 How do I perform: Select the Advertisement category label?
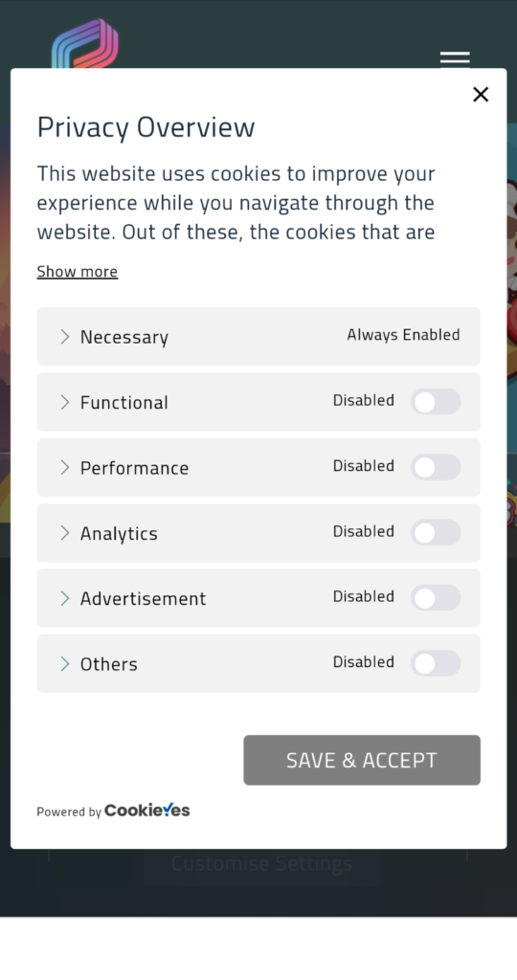144,598
